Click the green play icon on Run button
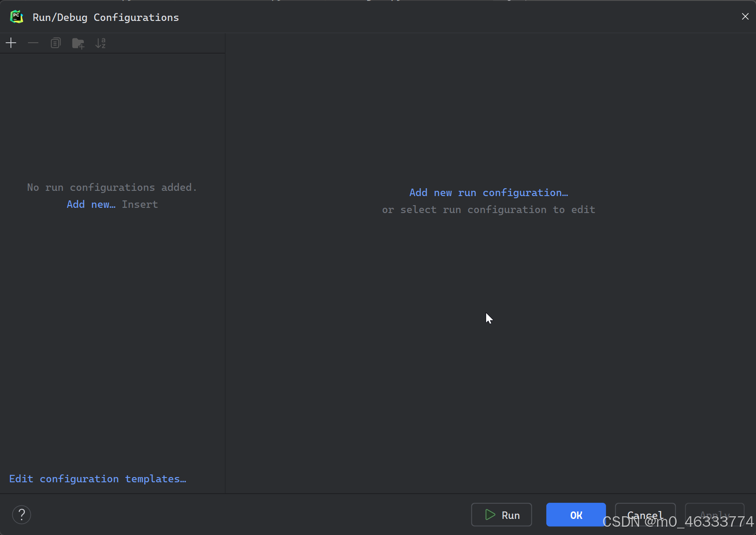Image resolution: width=756 pixels, height=535 pixels. 489,515
